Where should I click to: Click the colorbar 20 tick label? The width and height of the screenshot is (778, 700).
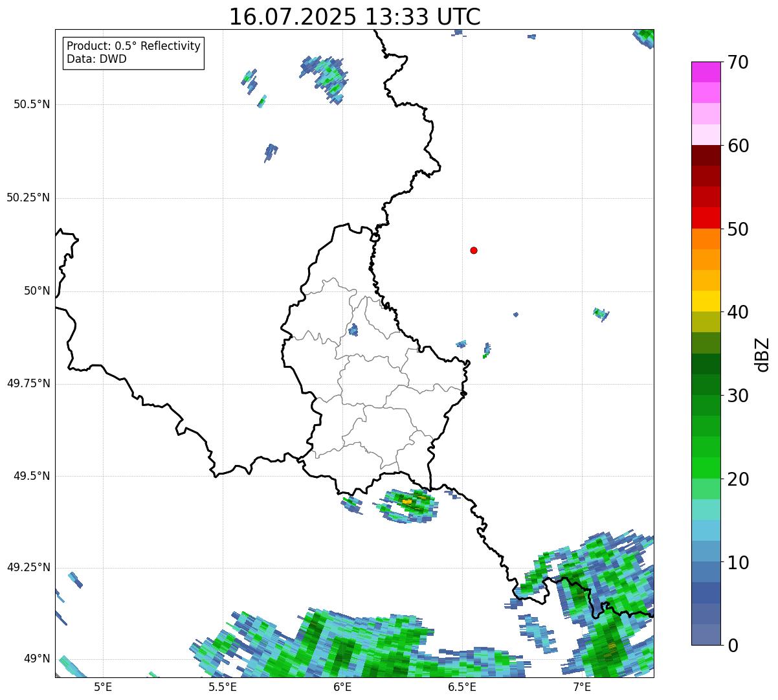pos(738,479)
